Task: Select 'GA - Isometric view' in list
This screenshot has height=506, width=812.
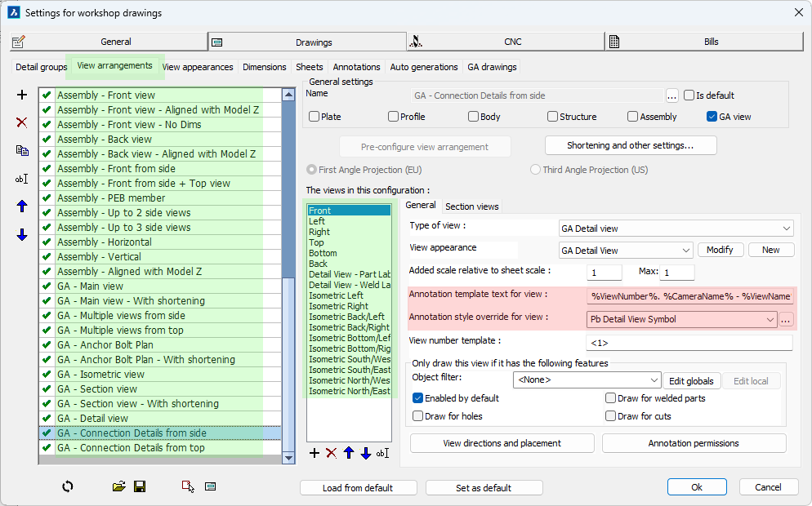Action: (x=100, y=375)
